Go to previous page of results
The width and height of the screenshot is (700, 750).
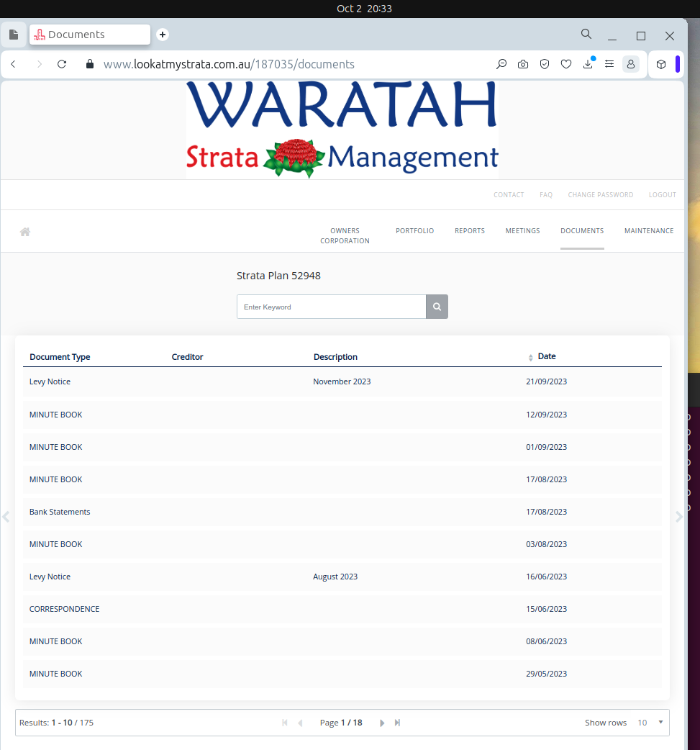coord(300,723)
